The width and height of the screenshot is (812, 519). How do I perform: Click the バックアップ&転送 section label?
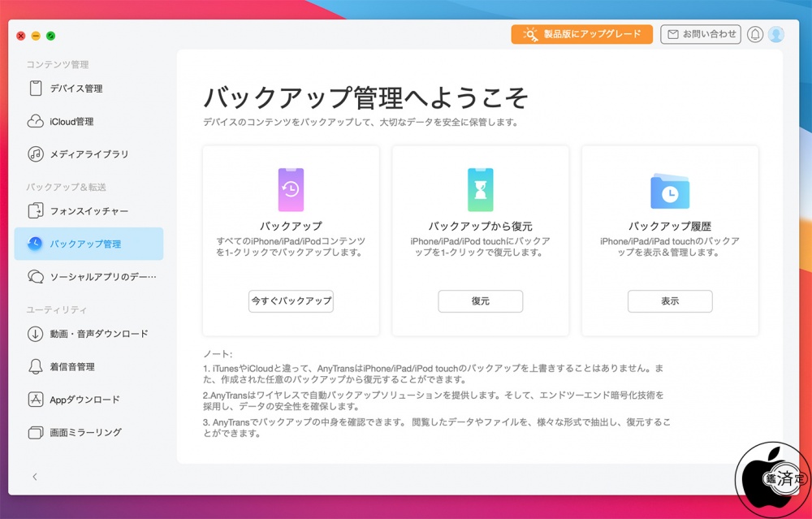tap(67, 187)
